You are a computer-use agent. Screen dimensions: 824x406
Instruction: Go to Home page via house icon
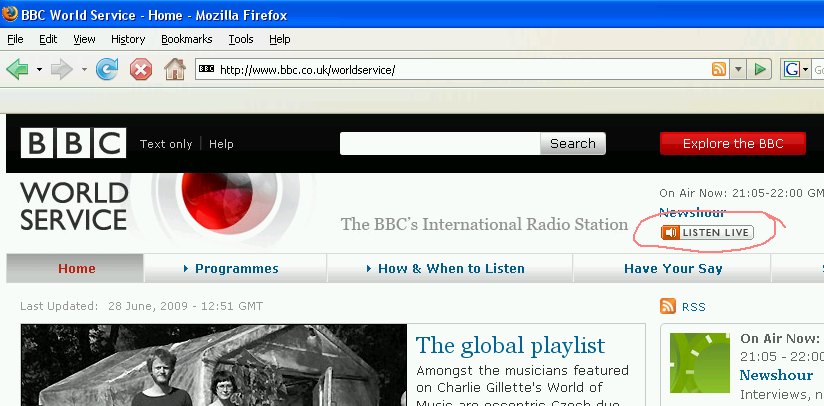(174, 69)
